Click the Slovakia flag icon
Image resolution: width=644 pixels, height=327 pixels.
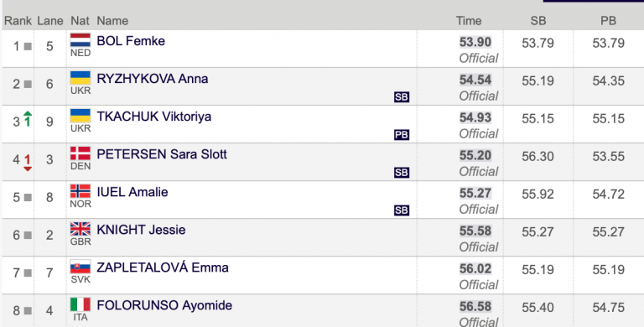[x=80, y=267]
